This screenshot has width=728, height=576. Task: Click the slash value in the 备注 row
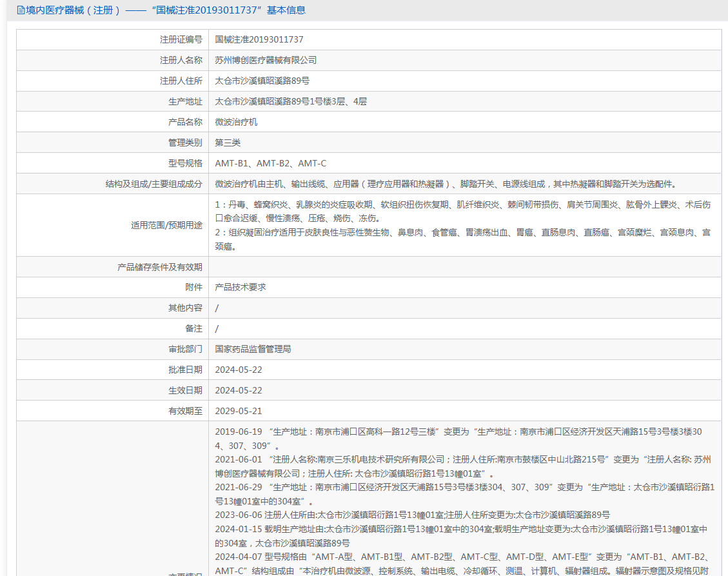[217, 329]
